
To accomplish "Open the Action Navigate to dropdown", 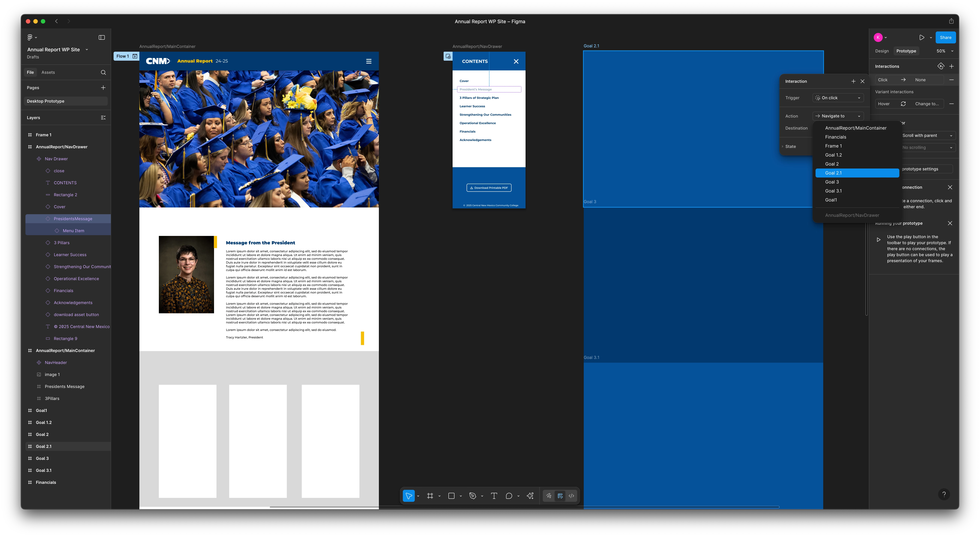I will click(x=838, y=116).
